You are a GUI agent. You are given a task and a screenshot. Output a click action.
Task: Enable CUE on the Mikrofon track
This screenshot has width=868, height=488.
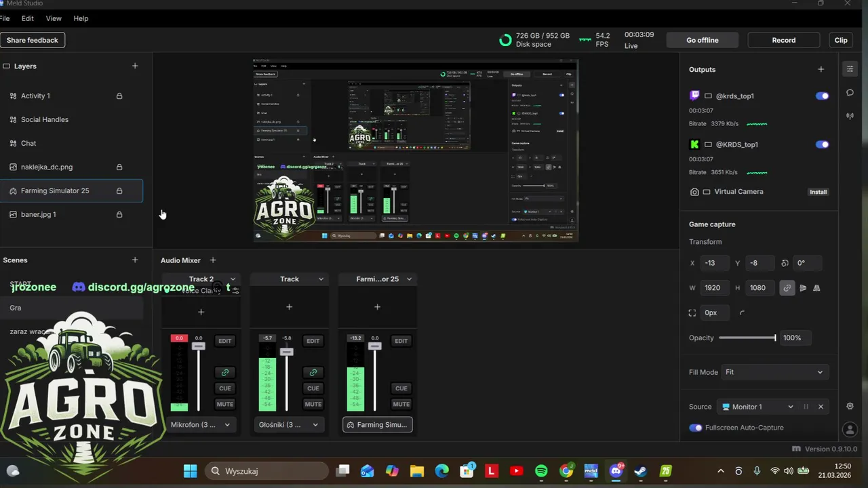point(225,388)
